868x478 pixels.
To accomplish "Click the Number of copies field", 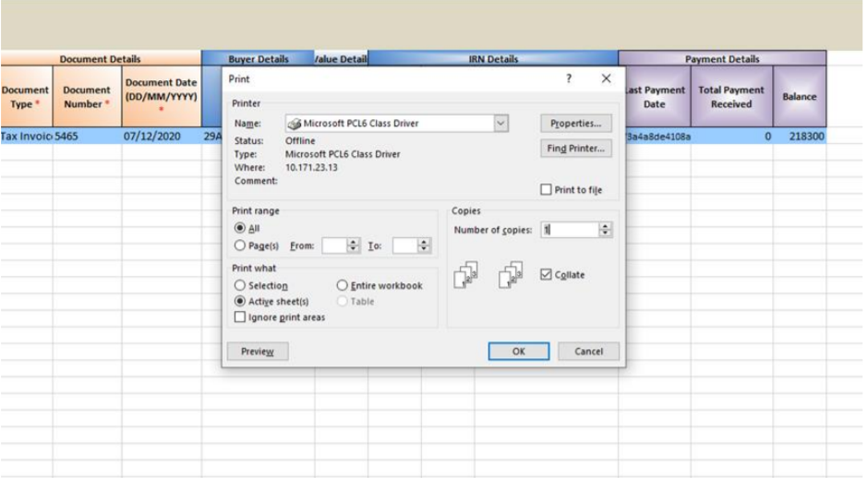I will (570, 230).
